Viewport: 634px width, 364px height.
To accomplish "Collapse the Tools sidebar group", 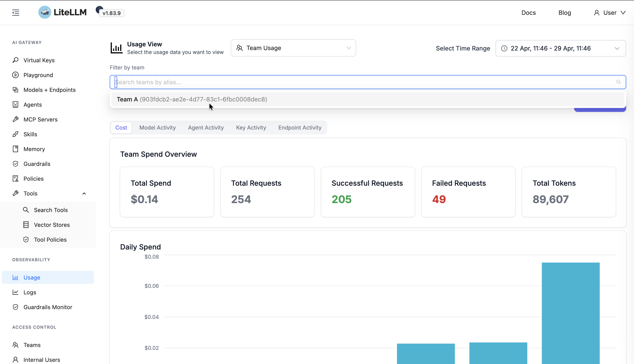I will coord(84,194).
